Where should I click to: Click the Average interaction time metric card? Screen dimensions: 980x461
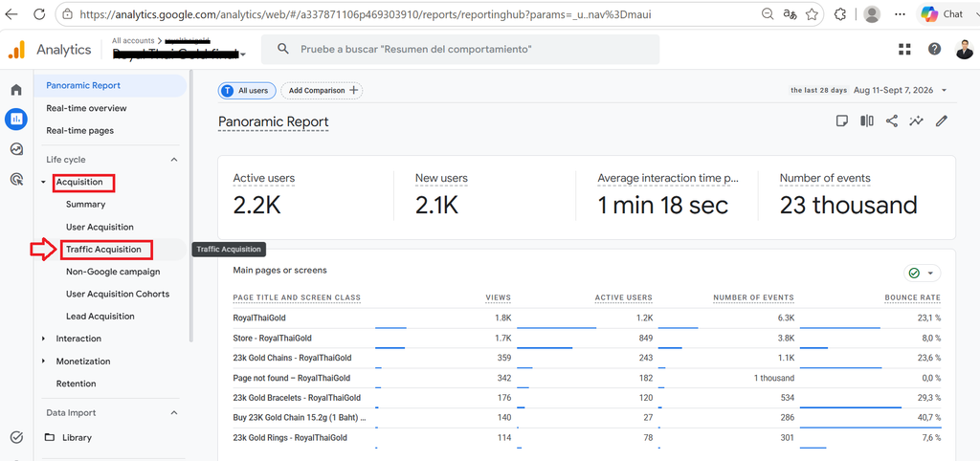667,196
